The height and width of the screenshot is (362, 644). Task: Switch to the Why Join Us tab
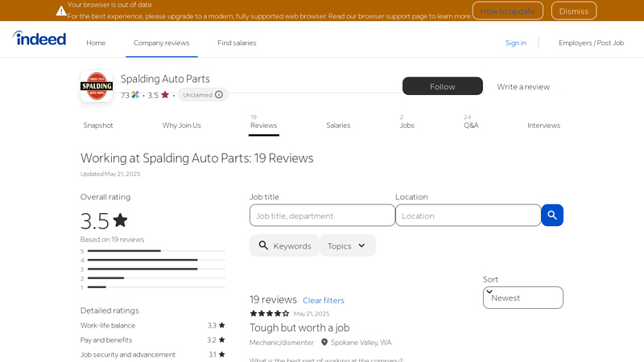[x=182, y=125]
